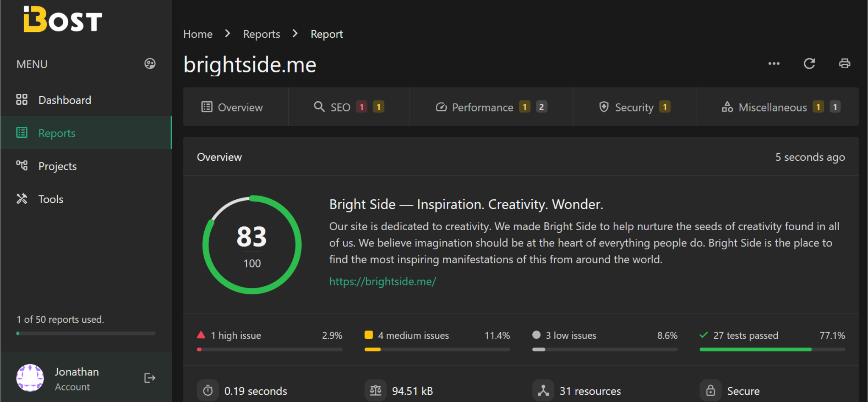This screenshot has height=402, width=868.
Task: Click the '5 seconds ago' timestamp
Action: tap(810, 157)
